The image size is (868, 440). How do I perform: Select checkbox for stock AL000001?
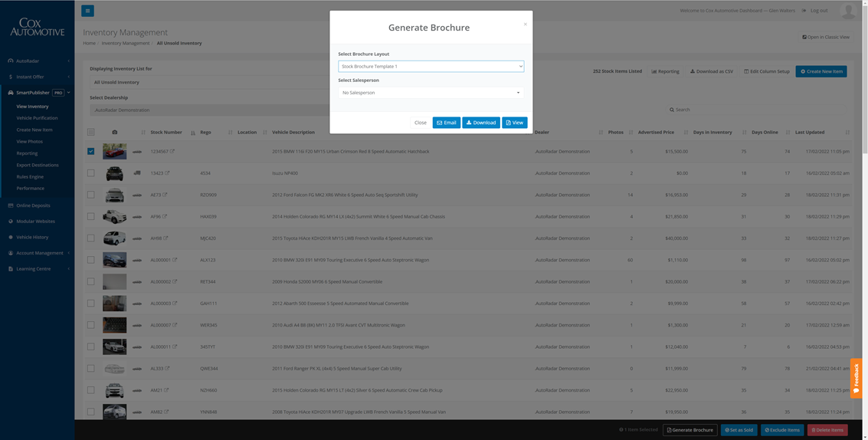(91, 260)
